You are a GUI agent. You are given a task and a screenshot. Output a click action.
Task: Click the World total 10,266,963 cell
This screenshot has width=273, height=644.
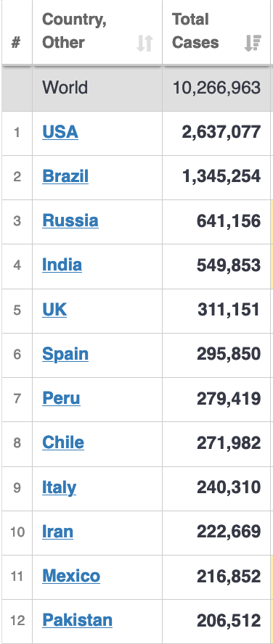(216, 88)
